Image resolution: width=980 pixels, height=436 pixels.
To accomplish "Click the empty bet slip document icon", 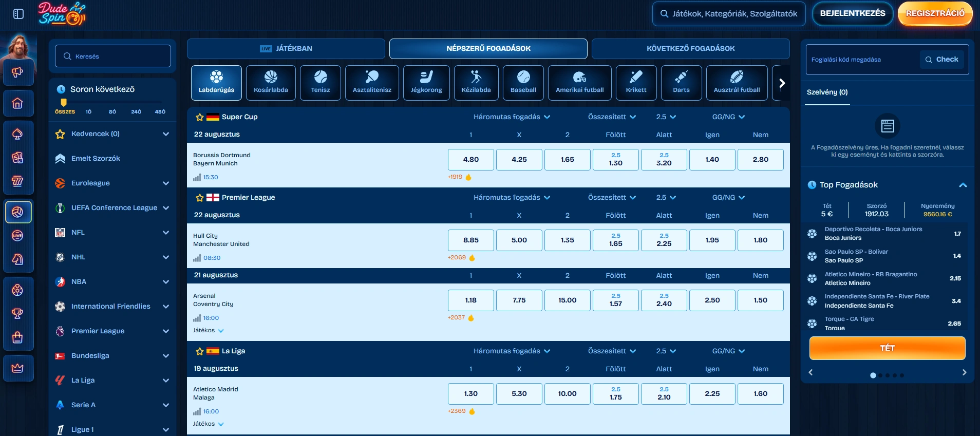I will pos(888,126).
